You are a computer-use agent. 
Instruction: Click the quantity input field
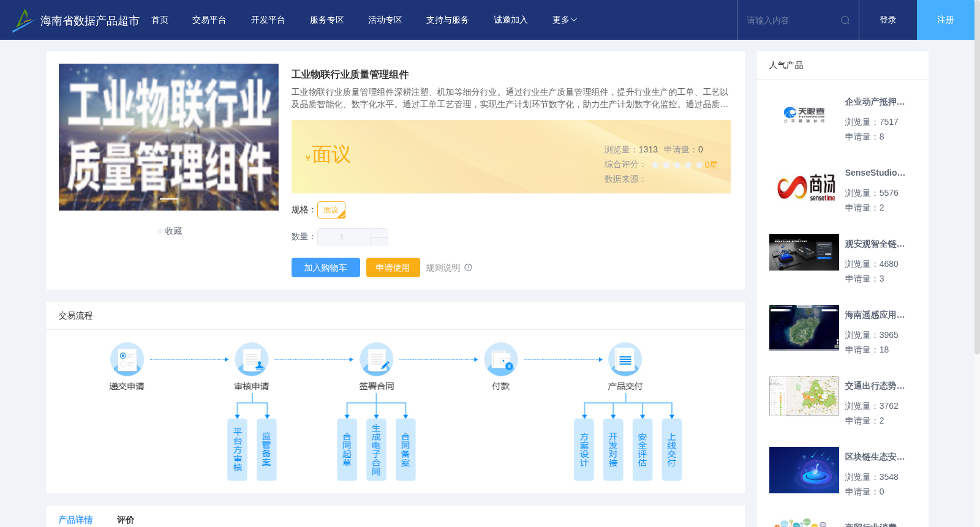[344, 237]
